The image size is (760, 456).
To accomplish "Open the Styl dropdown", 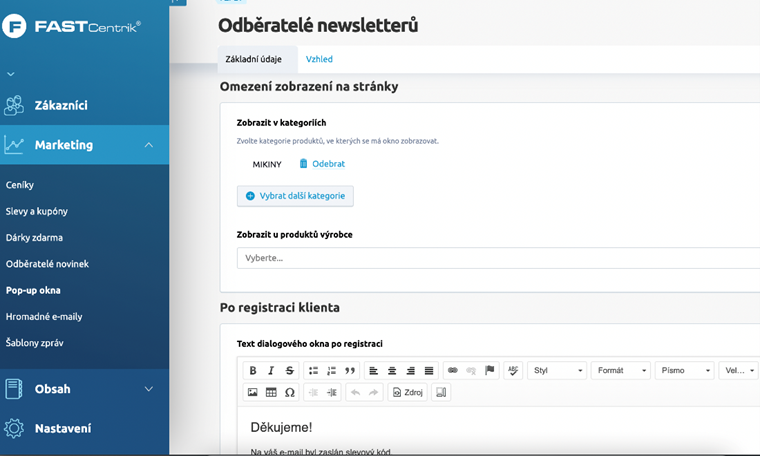I will [x=557, y=371].
